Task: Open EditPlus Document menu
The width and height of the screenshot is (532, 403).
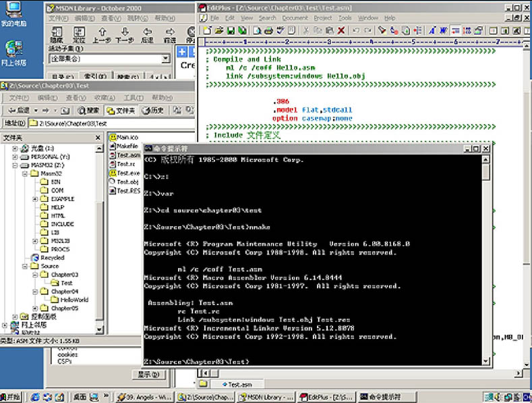Action: point(295,18)
